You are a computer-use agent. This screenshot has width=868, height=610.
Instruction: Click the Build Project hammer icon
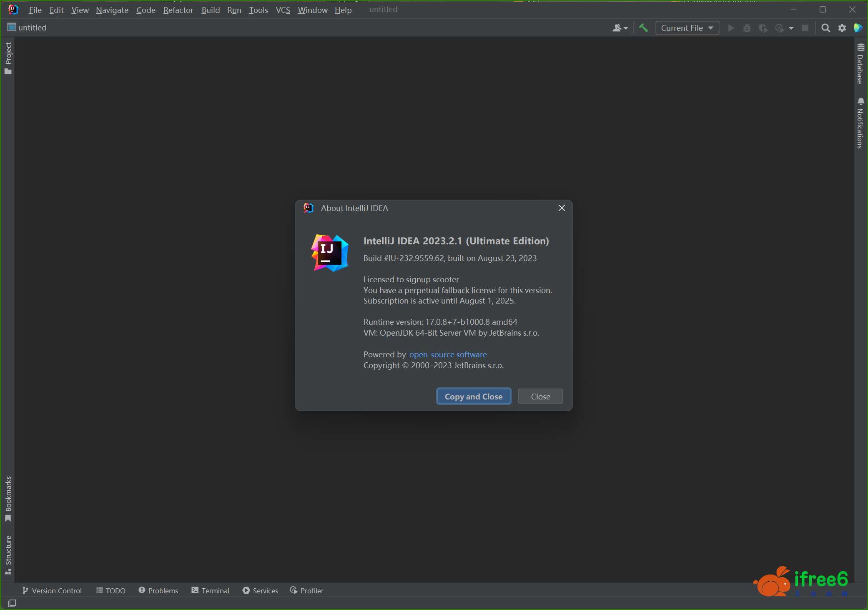pos(643,28)
